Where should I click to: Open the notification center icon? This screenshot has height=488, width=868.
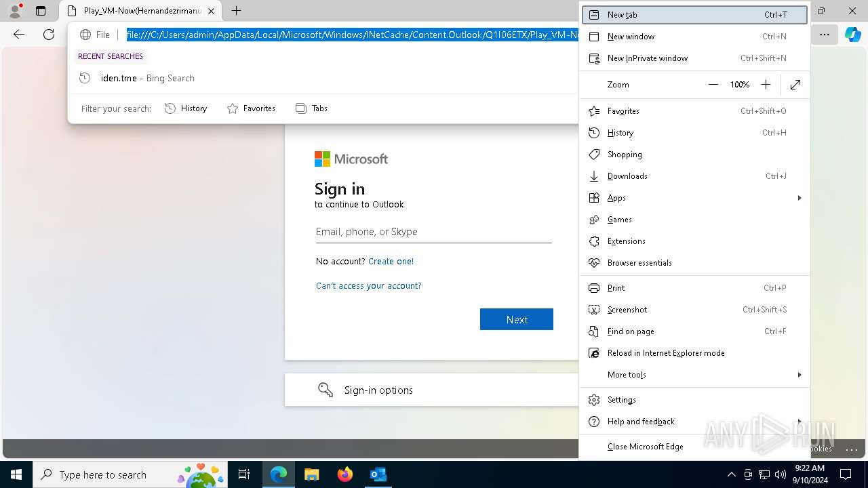pos(846,474)
